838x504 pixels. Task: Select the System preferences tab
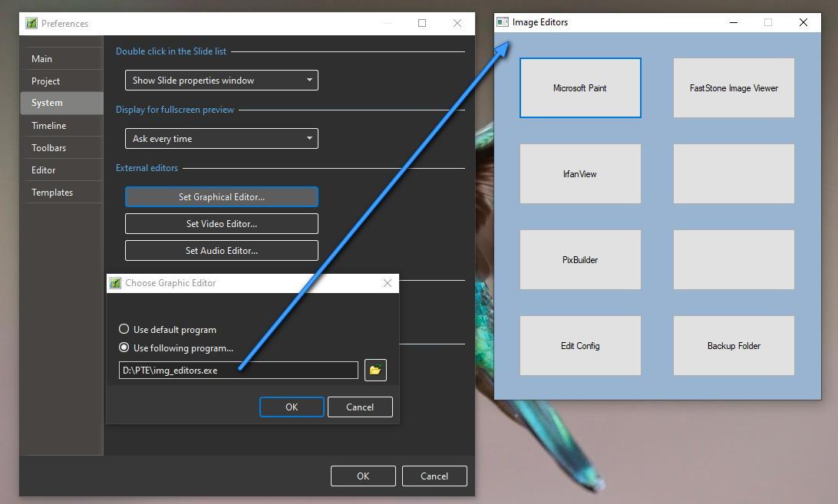(62, 103)
